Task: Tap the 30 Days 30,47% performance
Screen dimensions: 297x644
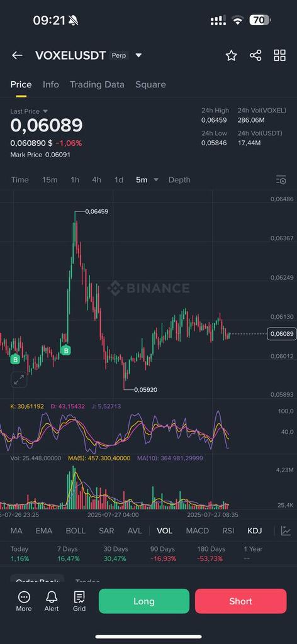Action: (x=116, y=553)
